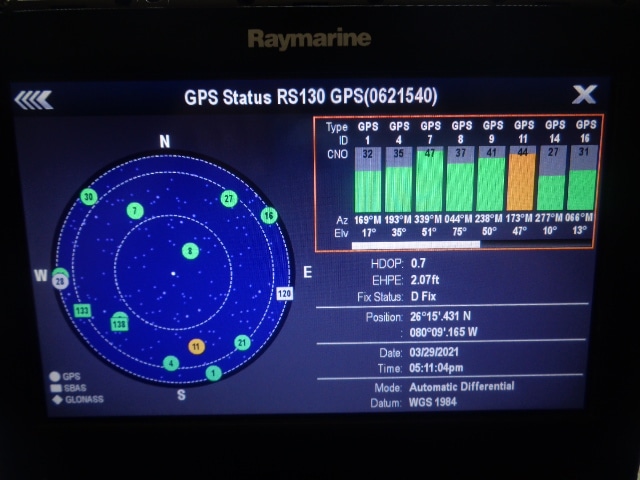The image size is (640, 480).
Task: Tap the back triple-chevron arrow
Action: coord(33,100)
